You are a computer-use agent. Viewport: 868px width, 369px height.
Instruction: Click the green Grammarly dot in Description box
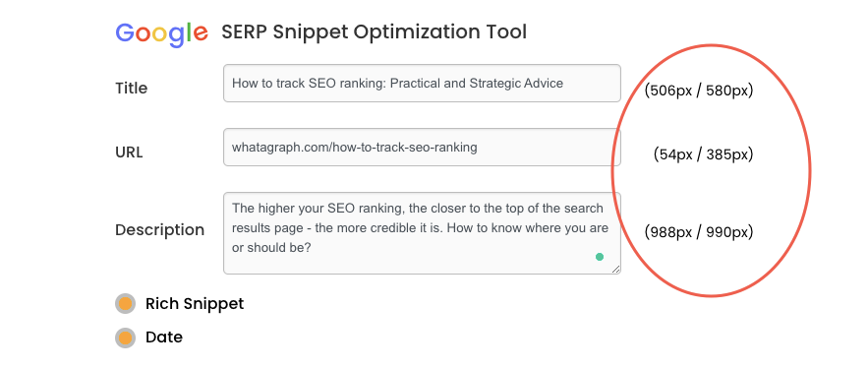point(599,257)
